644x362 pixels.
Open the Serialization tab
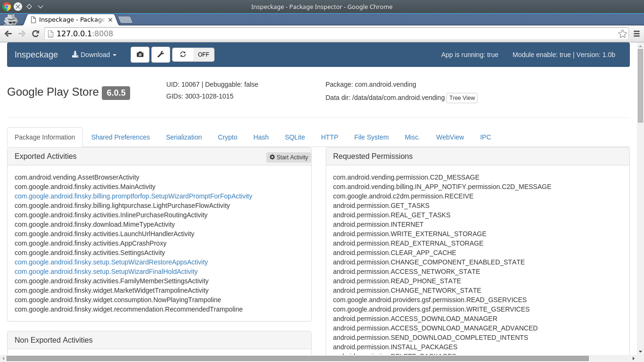[184, 137]
